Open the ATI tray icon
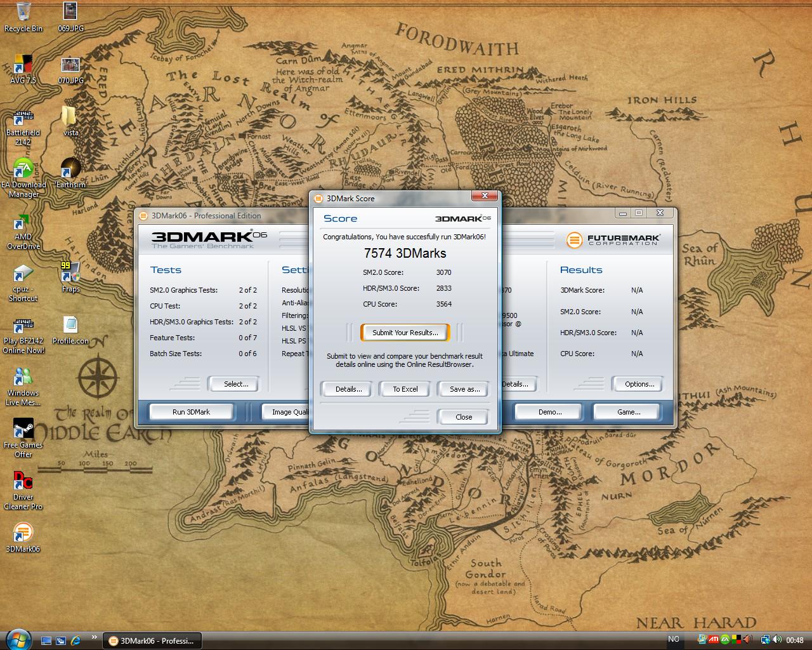The image size is (812, 650). pyautogui.click(x=714, y=640)
